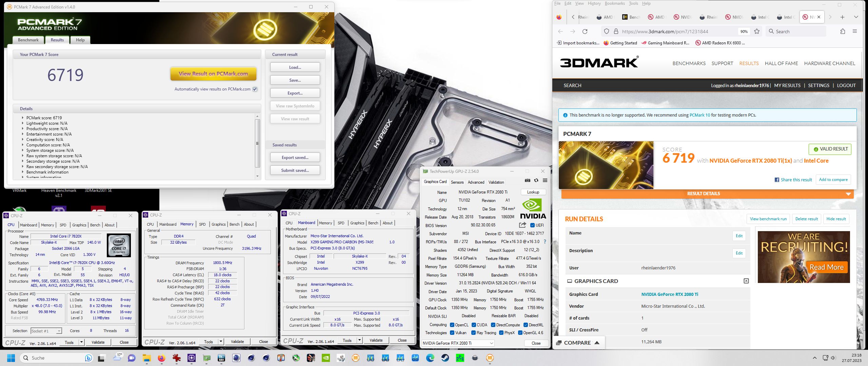Image resolution: width=868 pixels, height=366 pixels.
Task: Click the PCMark details list scrollbar
Action: pyautogui.click(x=257, y=143)
